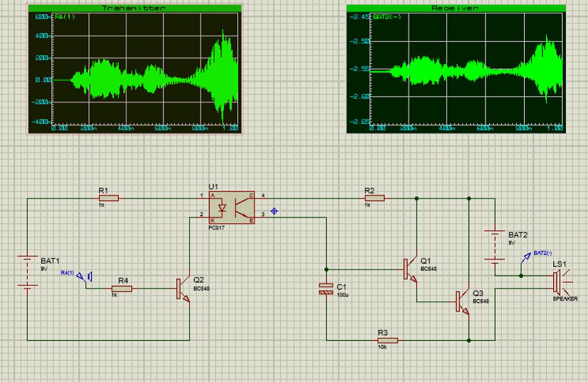Select the U1 PC817 optocoupler body
This screenshot has width=588, height=382.
(232, 207)
